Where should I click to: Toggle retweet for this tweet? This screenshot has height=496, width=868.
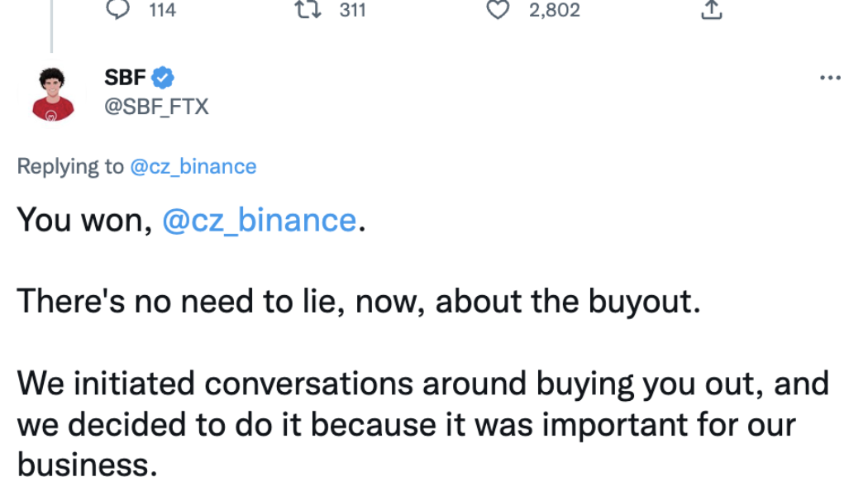308,10
